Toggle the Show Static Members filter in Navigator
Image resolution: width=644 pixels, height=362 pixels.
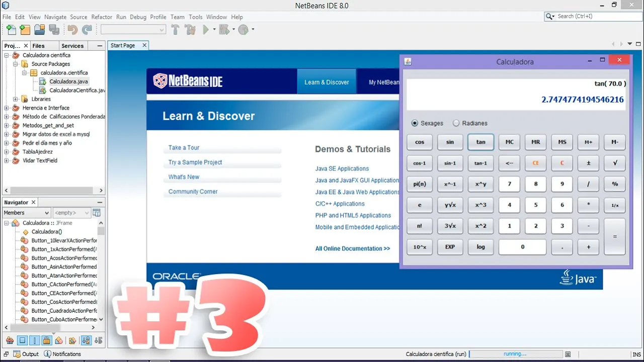[34, 340]
